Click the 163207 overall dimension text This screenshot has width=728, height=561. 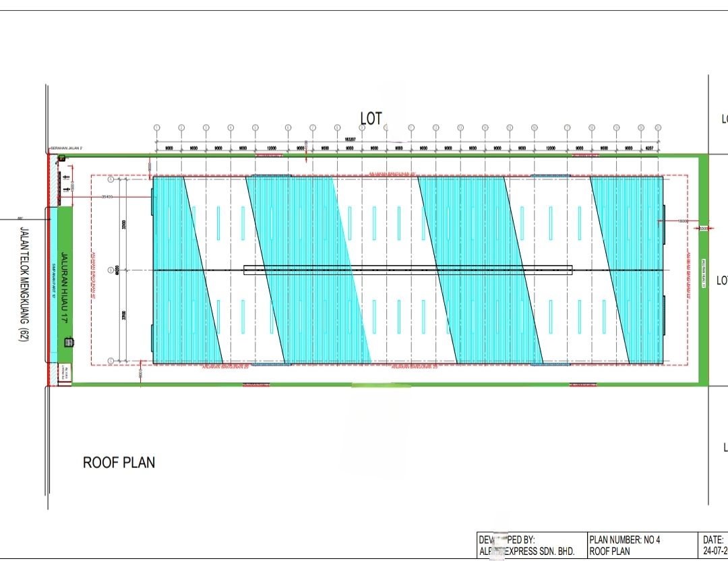[x=348, y=139]
